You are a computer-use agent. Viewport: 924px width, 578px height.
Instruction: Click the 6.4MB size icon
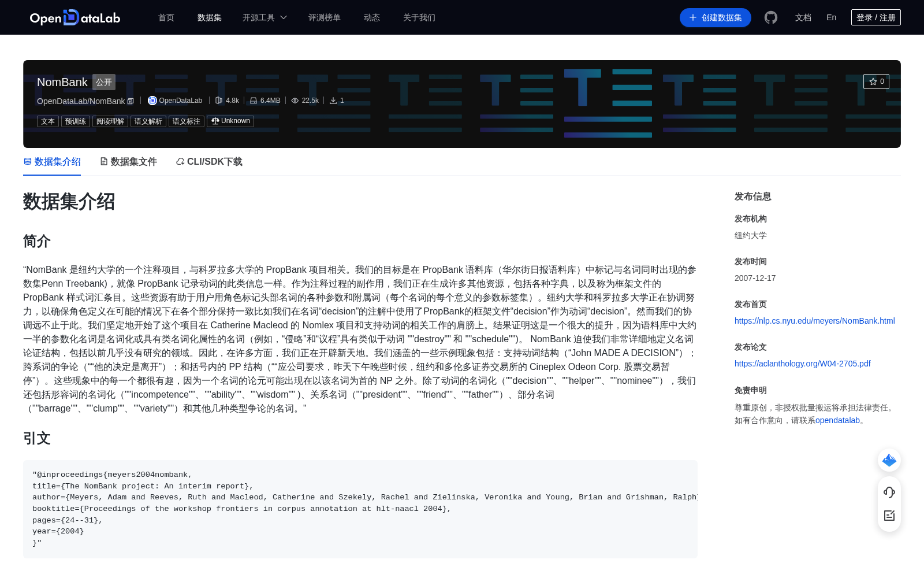[x=254, y=101]
